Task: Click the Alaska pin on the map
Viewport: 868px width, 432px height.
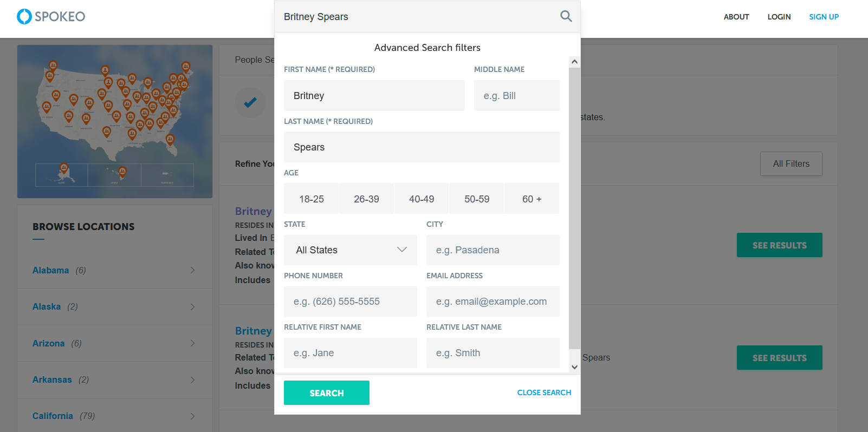Action: coord(64,168)
